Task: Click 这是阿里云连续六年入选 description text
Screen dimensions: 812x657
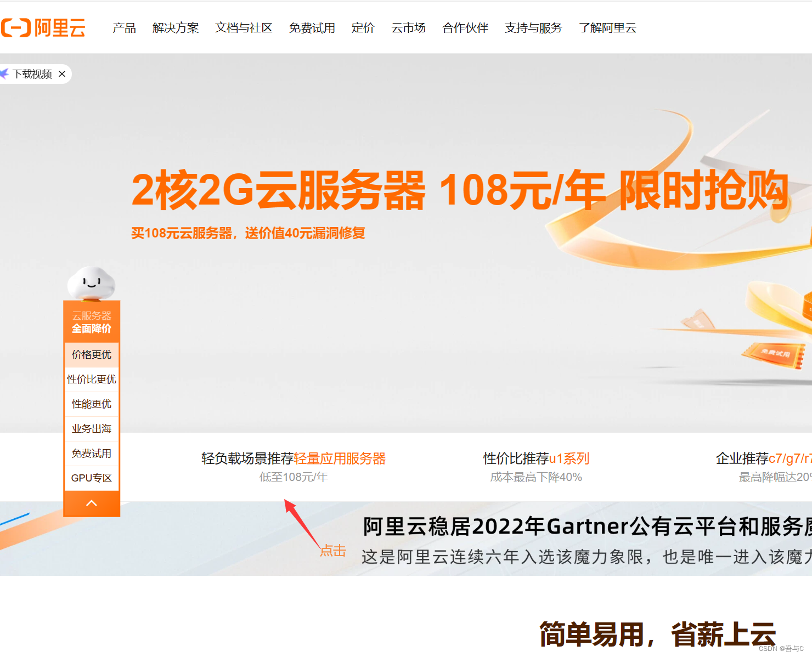Action: [x=587, y=557]
